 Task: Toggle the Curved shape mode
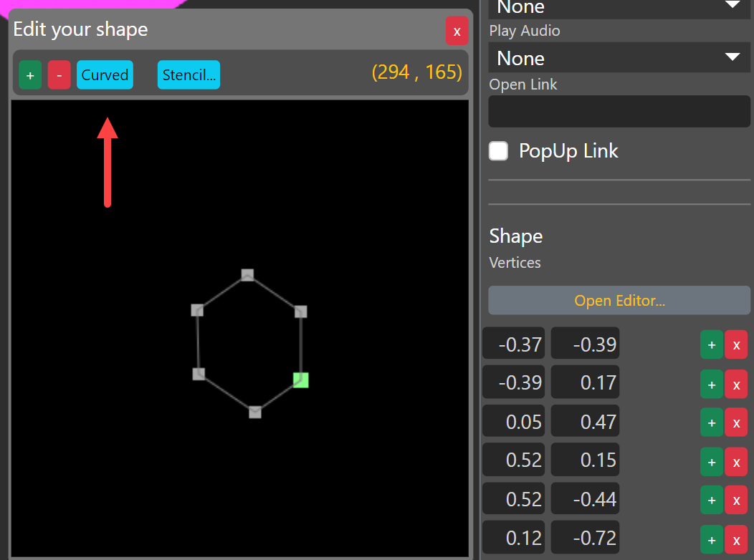coord(105,75)
